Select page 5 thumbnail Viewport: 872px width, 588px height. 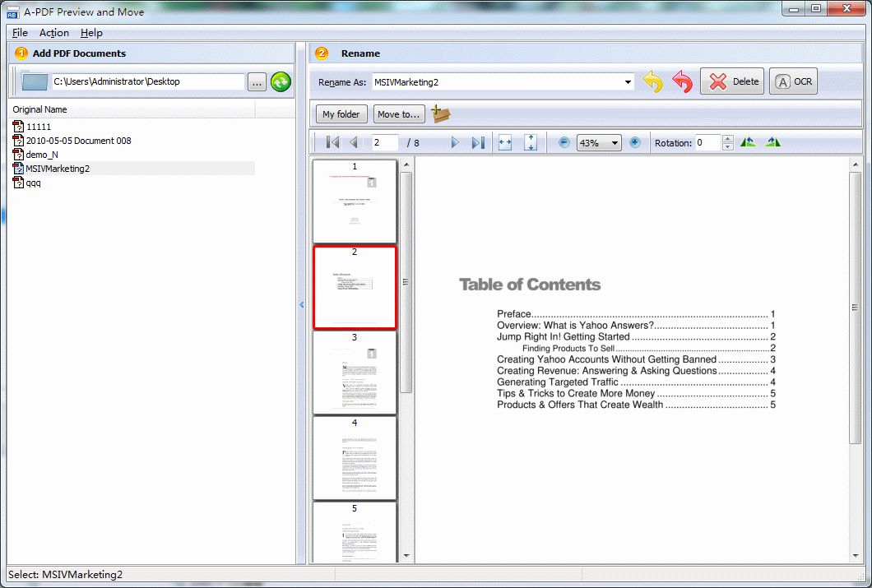point(355,532)
